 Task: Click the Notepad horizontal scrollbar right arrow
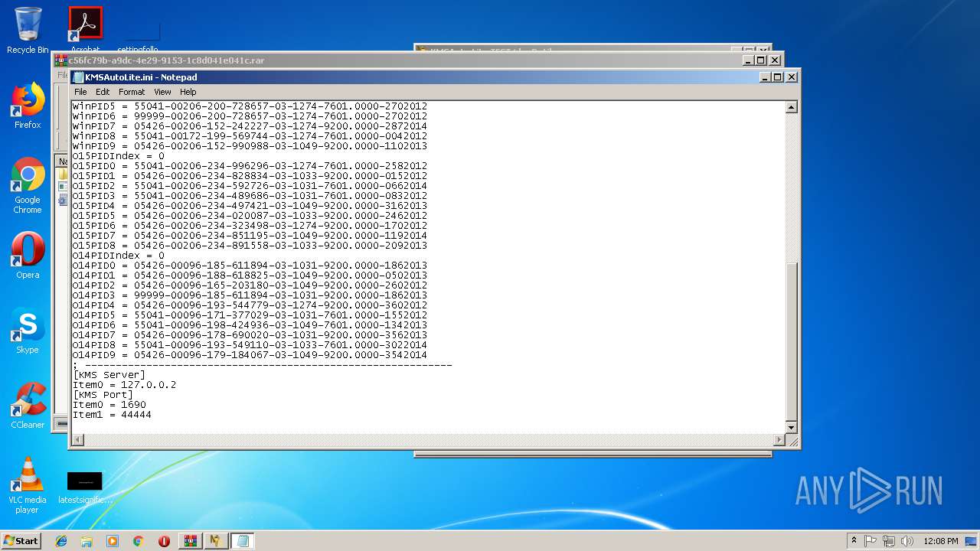779,440
